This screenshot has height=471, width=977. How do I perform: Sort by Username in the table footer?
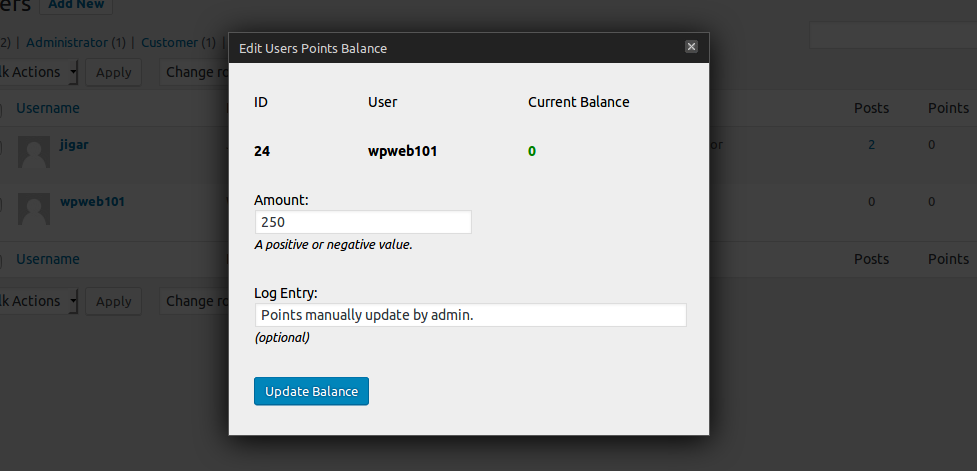tap(48, 259)
